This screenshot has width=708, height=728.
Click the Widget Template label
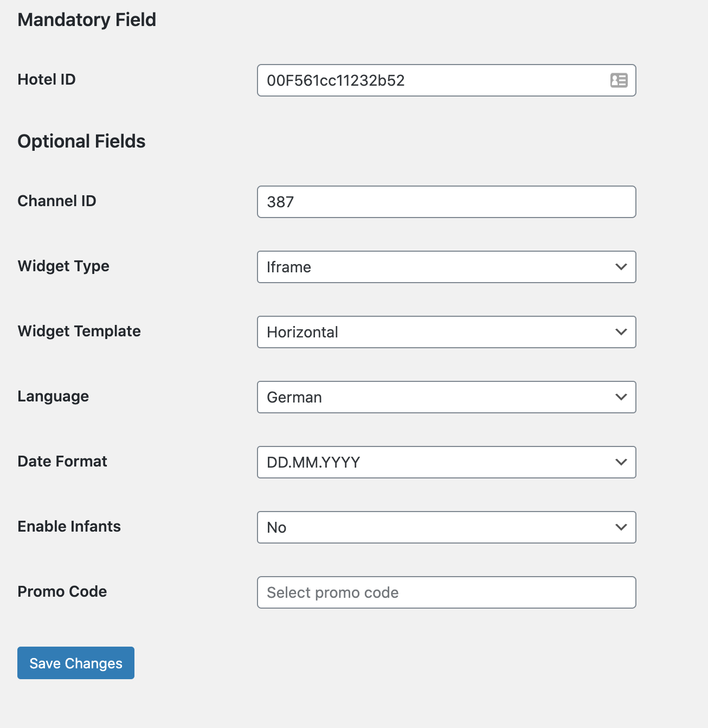click(x=79, y=331)
